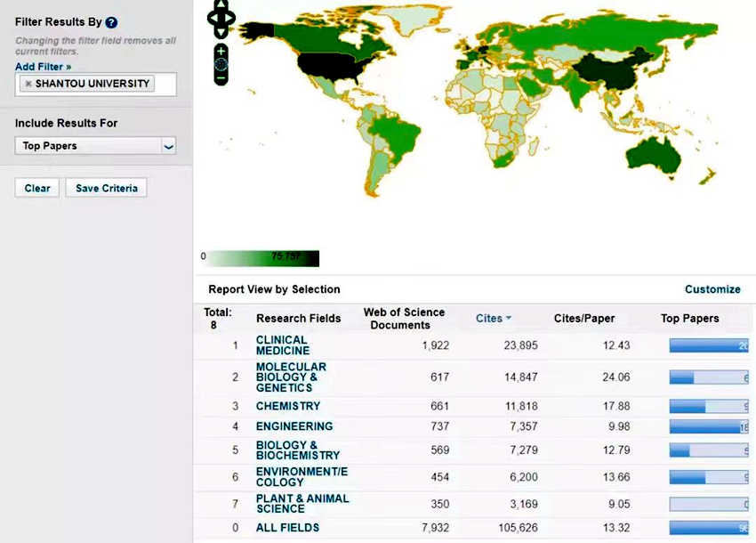Click the Top Papers bar for Clinical Medicine
Viewport: 756px width, 543px height.
(x=708, y=345)
